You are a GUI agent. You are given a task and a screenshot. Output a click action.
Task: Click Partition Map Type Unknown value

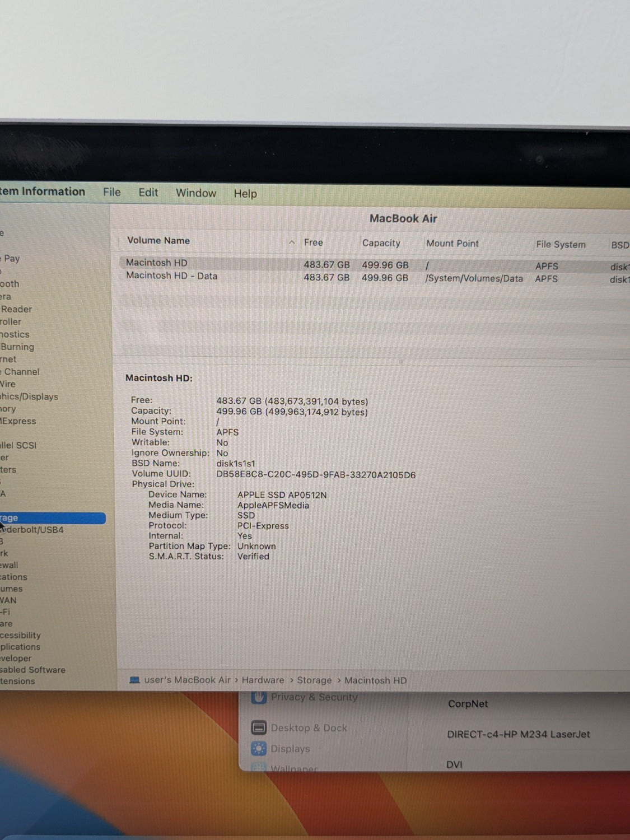click(256, 546)
